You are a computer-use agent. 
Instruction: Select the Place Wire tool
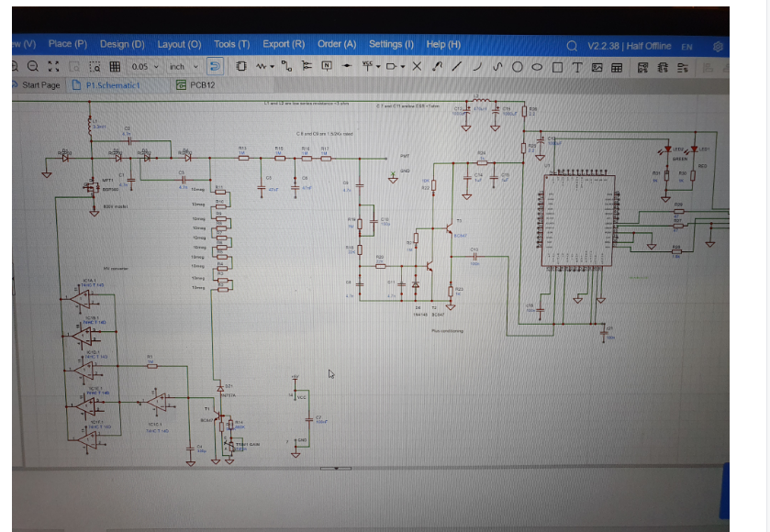point(286,66)
